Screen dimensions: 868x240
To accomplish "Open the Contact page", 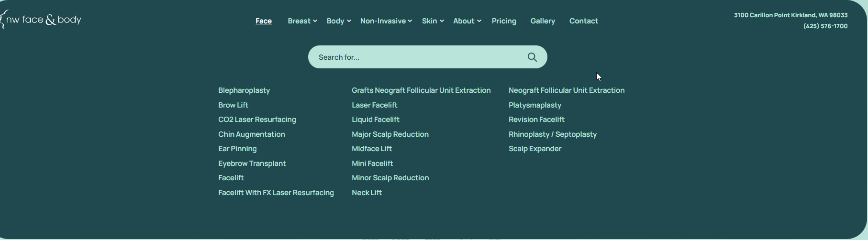I will 583,21.
